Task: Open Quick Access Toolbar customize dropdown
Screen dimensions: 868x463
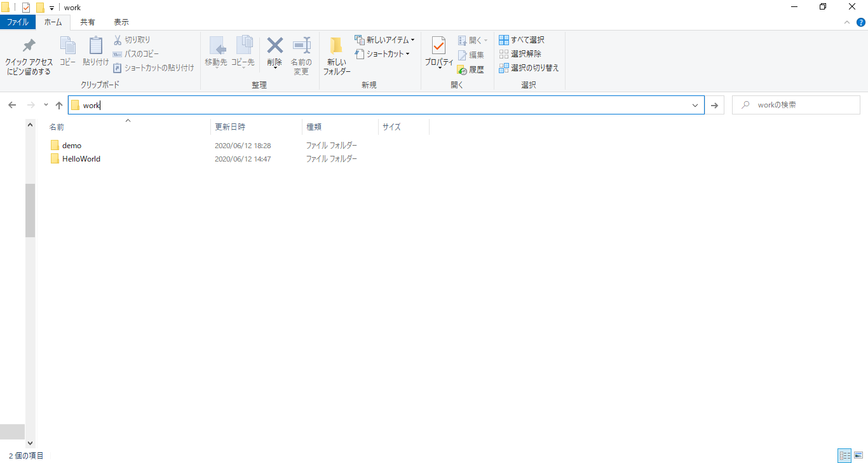Action: [x=51, y=8]
